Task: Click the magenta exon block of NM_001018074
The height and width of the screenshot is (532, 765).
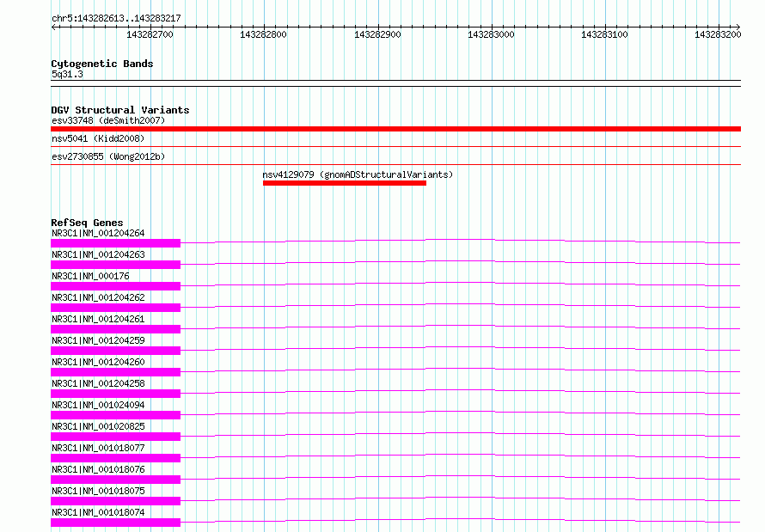Action: pos(116,522)
